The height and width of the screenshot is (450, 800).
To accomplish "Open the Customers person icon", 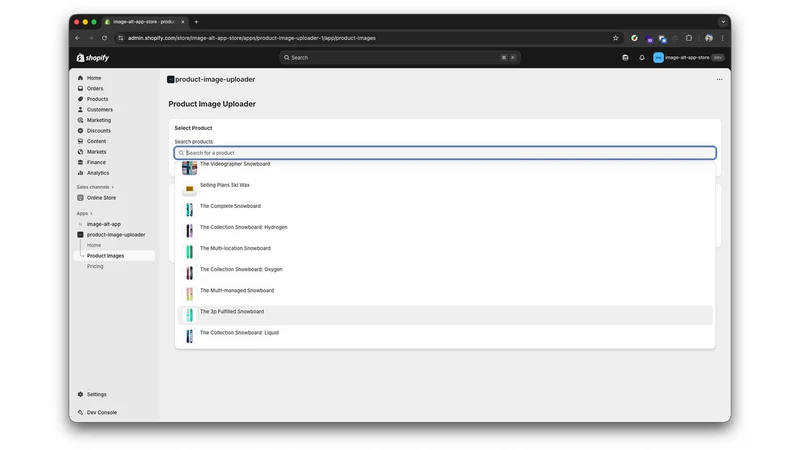I will click(80, 110).
